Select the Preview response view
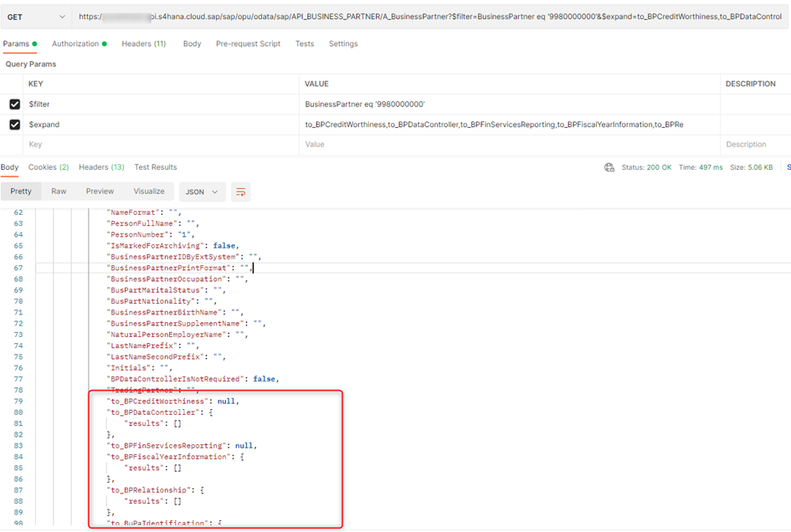The image size is (791, 532). (x=100, y=192)
